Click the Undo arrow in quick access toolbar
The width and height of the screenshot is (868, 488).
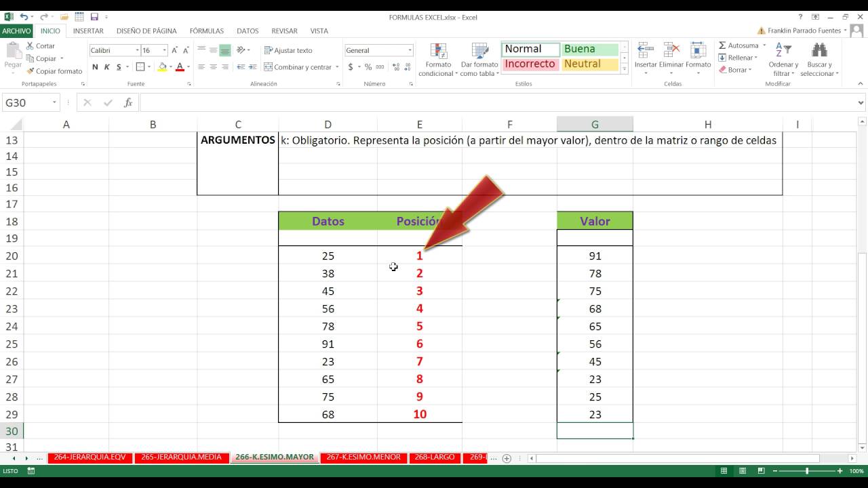[x=24, y=16]
